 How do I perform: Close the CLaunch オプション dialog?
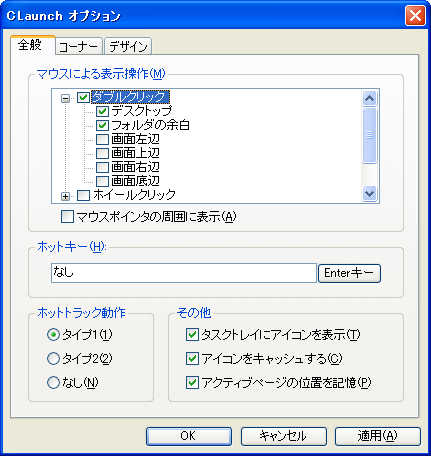[x=415, y=15]
